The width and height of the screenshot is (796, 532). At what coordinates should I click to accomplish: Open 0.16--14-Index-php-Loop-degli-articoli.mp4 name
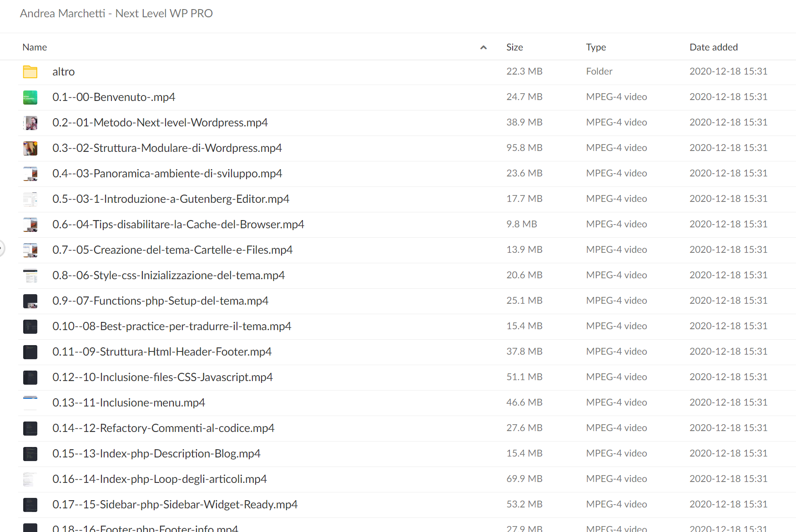coord(160,479)
